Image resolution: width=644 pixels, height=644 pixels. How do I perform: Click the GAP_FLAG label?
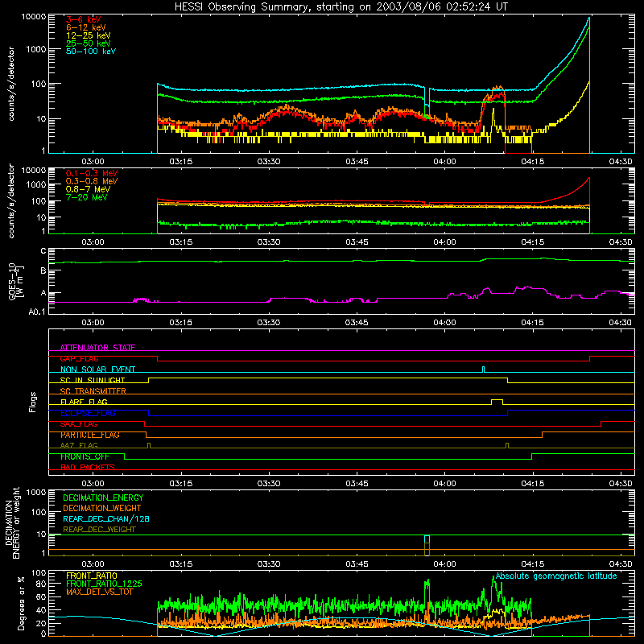pyautogui.click(x=79, y=358)
